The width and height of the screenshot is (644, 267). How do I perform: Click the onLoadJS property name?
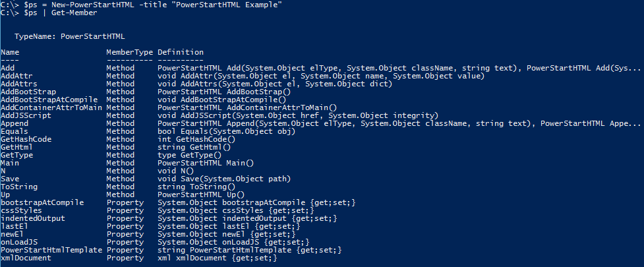[18, 241]
